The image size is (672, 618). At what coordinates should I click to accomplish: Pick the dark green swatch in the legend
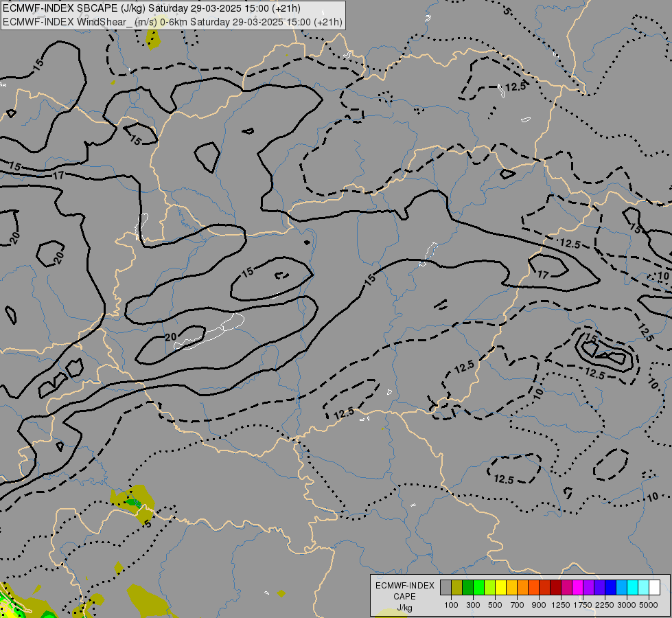point(468,588)
